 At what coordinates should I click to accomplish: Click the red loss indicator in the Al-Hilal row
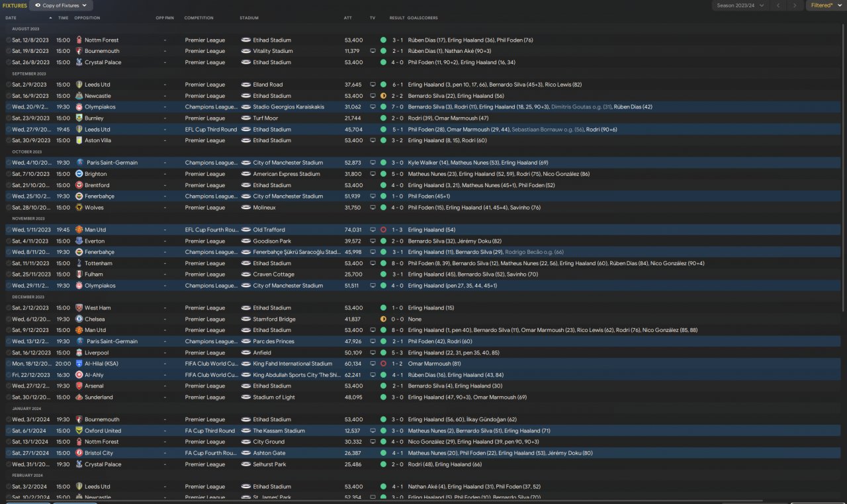click(x=383, y=364)
